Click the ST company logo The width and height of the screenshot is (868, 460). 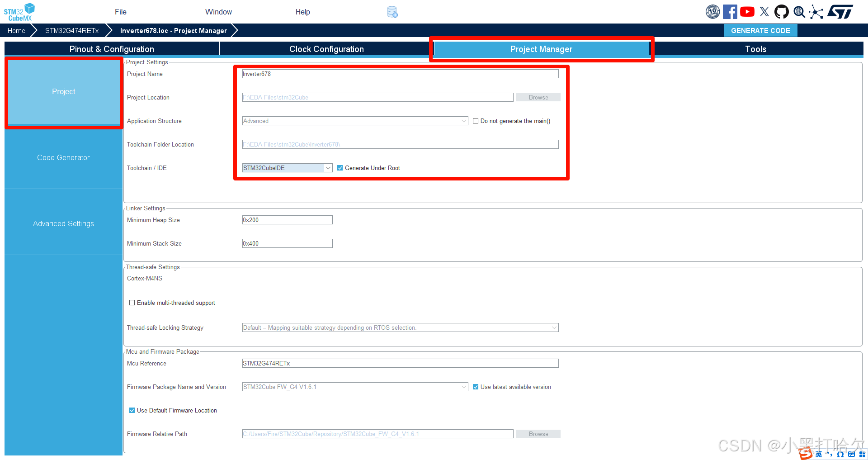[x=840, y=12]
